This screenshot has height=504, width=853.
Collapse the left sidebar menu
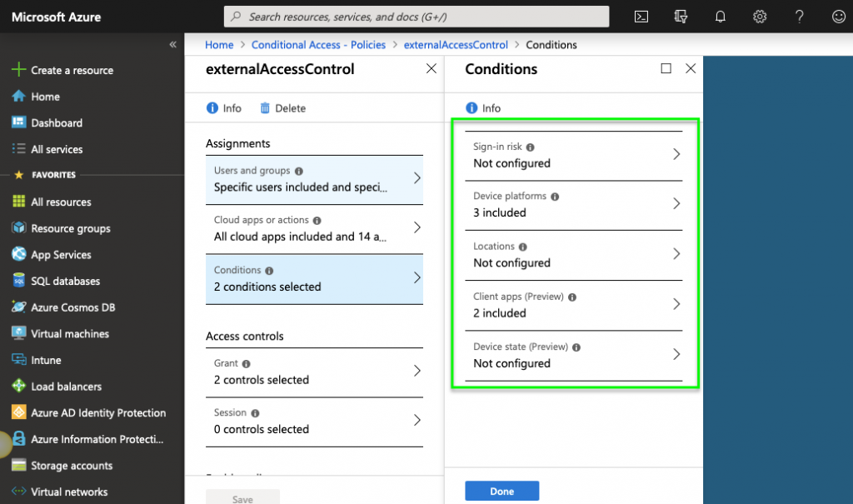coord(173,44)
